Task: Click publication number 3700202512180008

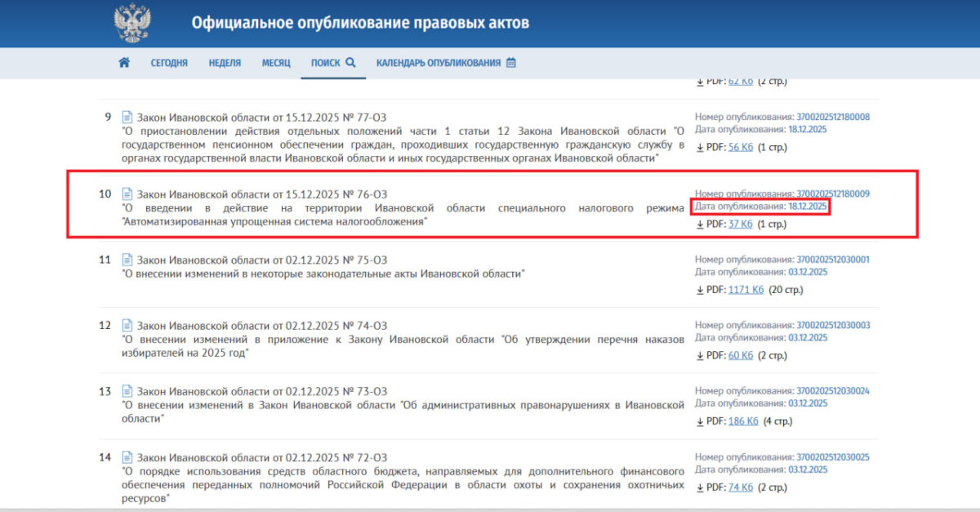Action: (x=833, y=117)
